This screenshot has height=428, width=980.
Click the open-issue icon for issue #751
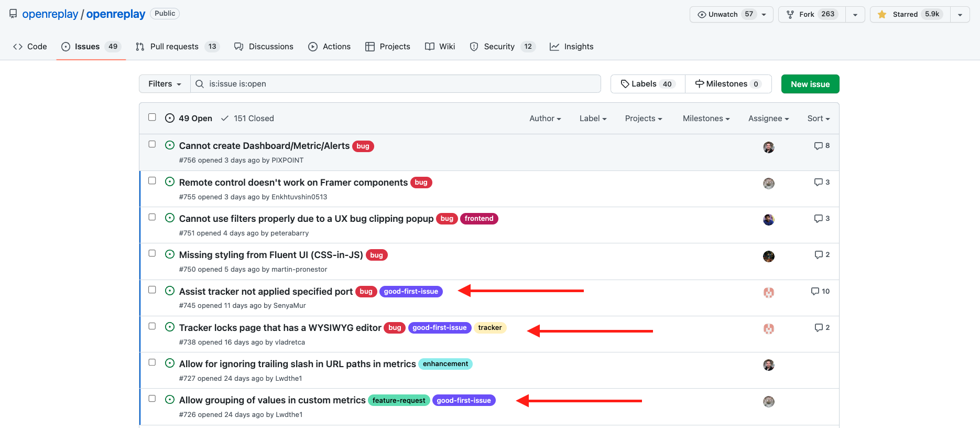point(170,218)
